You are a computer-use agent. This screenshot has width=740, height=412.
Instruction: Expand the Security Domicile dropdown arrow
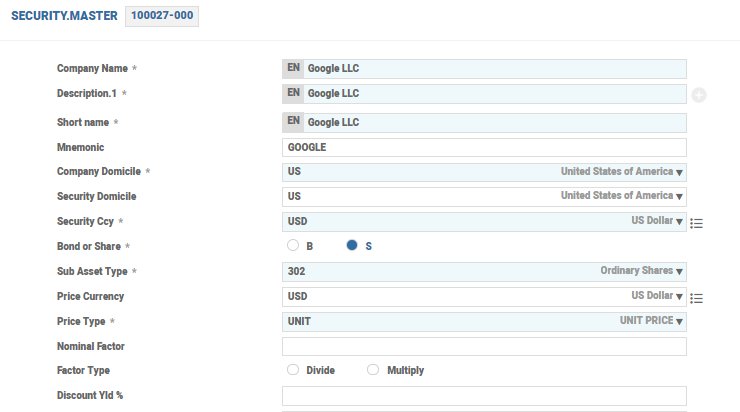[x=679, y=197]
